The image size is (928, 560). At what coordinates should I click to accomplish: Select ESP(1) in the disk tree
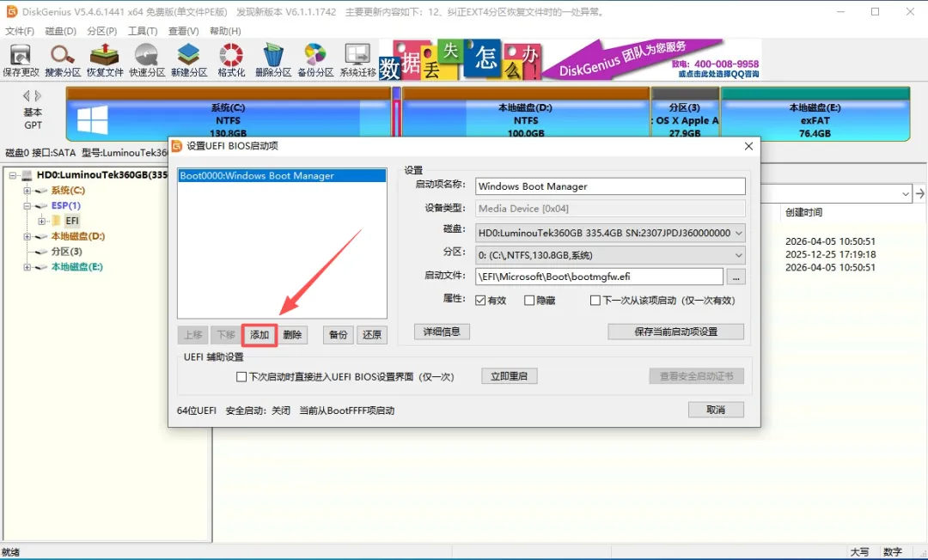pos(65,205)
